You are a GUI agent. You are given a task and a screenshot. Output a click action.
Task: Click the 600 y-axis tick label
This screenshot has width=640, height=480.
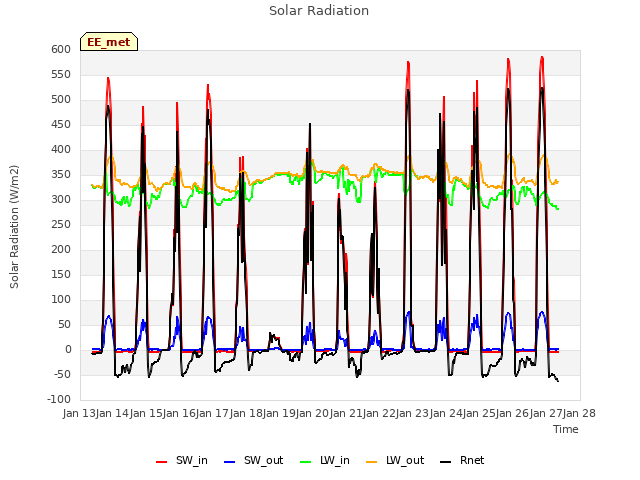(x=61, y=49)
